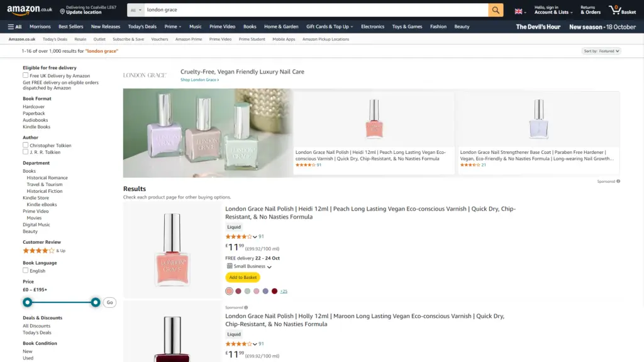Image resolution: width=644 pixels, height=362 pixels.
Task: Select Historical Romance department
Action: pyautogui.click(x=47, y=178)
